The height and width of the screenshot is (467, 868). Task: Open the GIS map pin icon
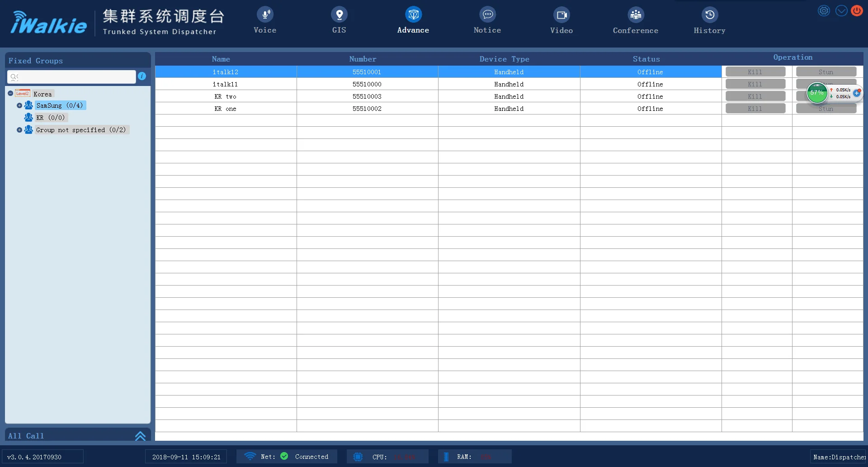click(339, 15)
